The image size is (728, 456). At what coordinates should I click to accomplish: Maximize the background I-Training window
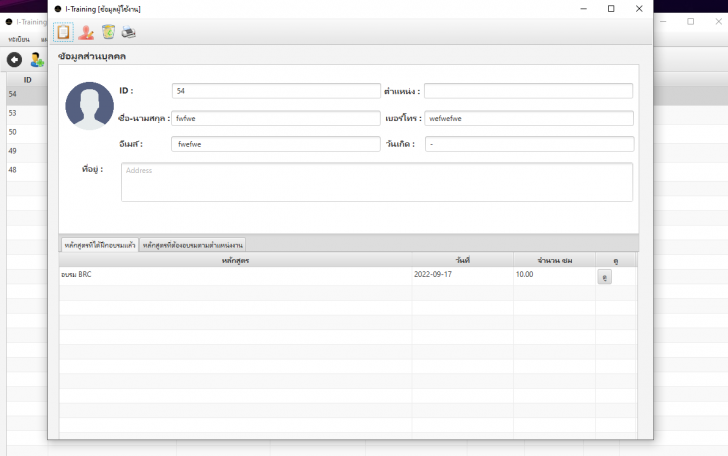coord(690,21)
